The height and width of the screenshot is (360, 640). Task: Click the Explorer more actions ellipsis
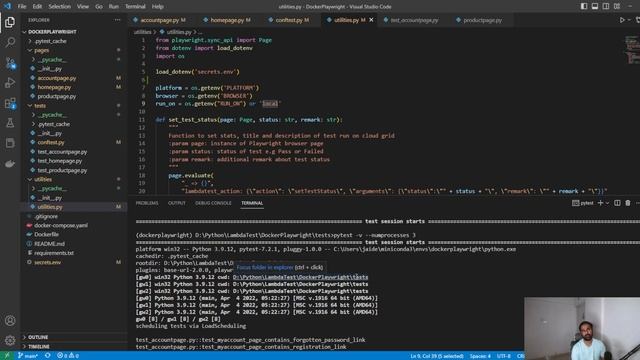tap(118, 20)
